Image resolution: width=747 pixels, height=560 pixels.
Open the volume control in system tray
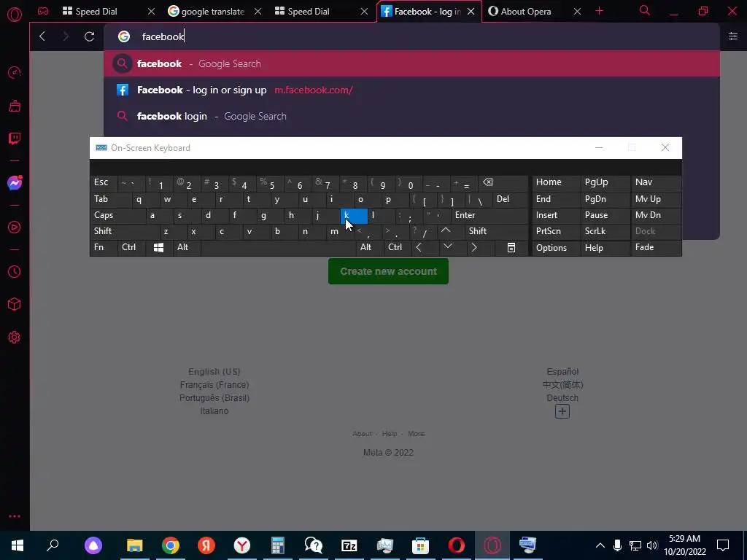(x=652, y=545)
